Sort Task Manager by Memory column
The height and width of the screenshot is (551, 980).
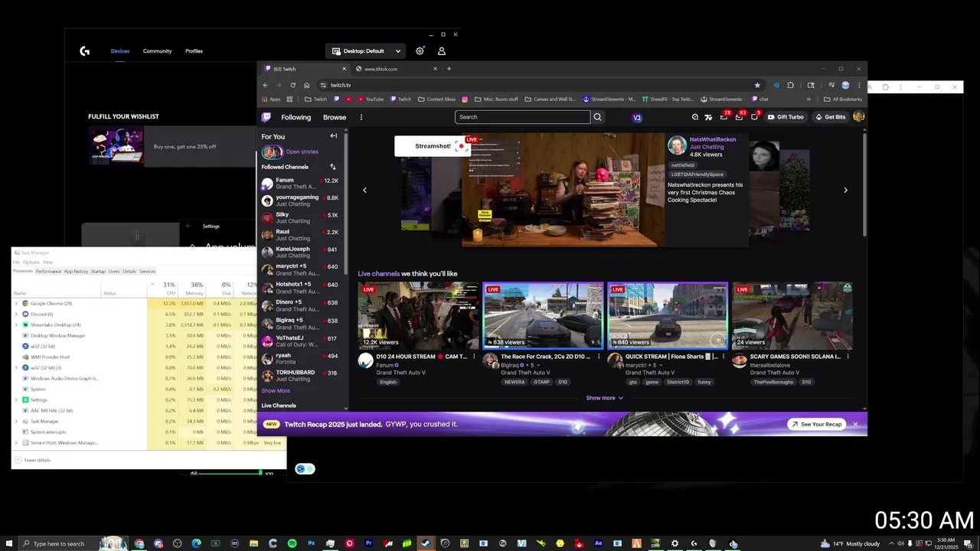point(191,288)
